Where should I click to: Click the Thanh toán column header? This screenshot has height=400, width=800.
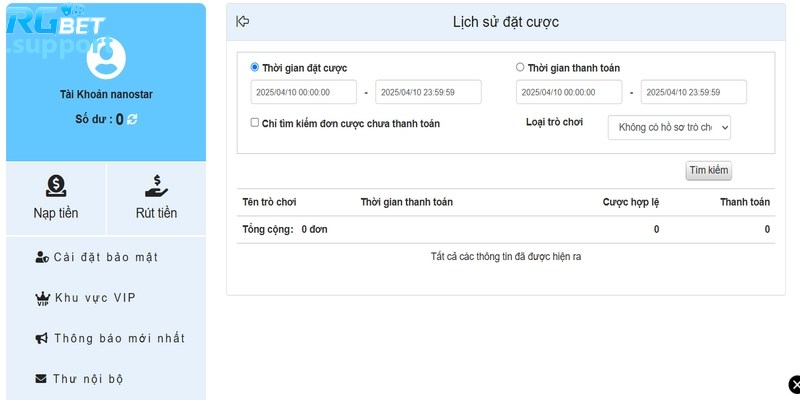pyautogui.click(x=745, y=202)
